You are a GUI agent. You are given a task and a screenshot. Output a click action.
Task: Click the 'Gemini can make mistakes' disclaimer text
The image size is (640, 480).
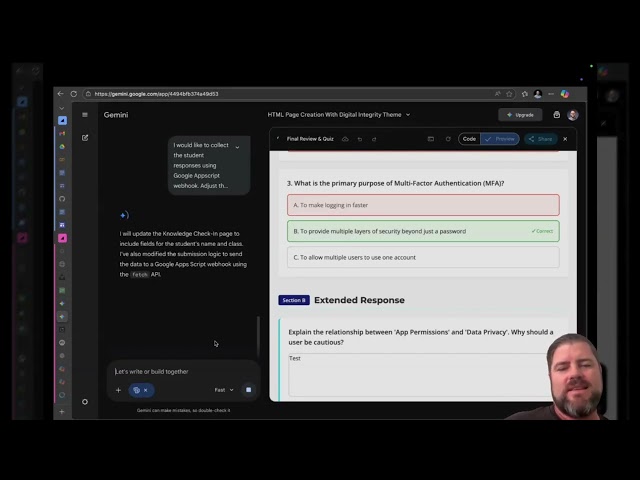(x=184, y=410)
